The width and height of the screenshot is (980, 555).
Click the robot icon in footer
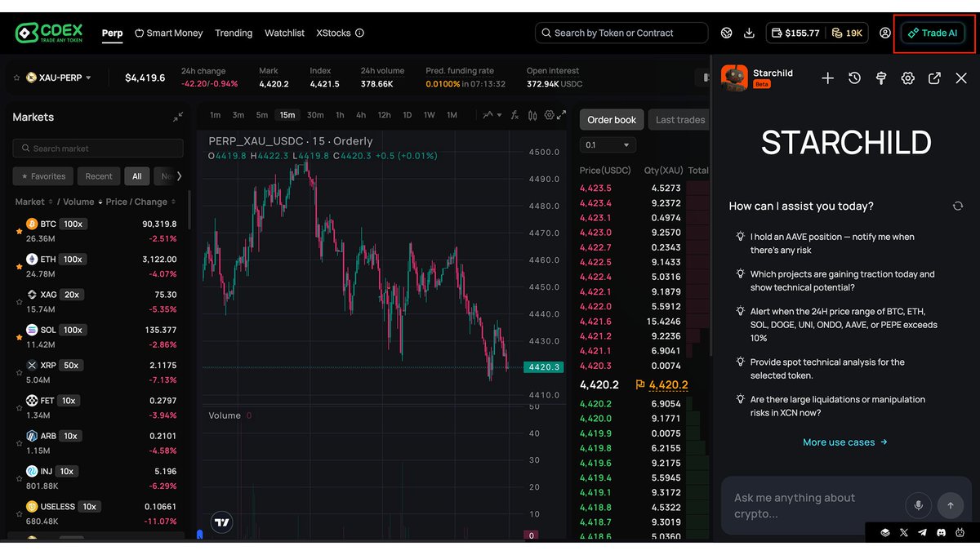pos(961,532)
